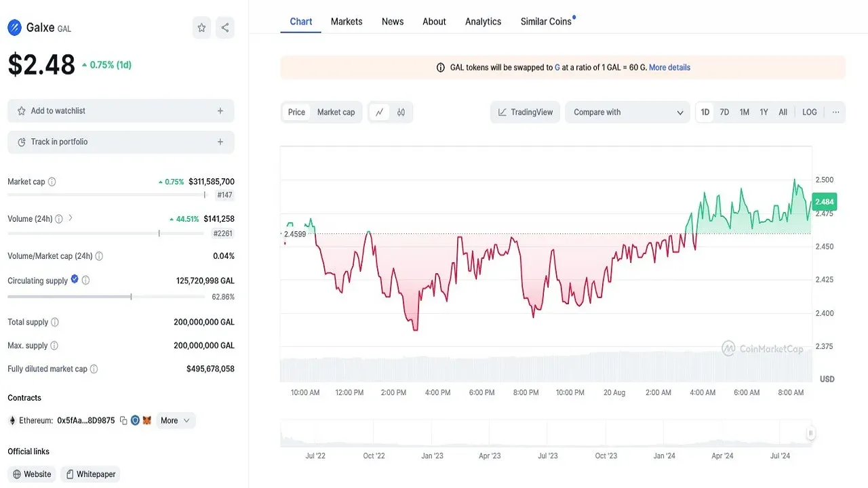868x488 pixels.
Task: Click the Volume/Market cap info icon
Action: coord(99,256)
